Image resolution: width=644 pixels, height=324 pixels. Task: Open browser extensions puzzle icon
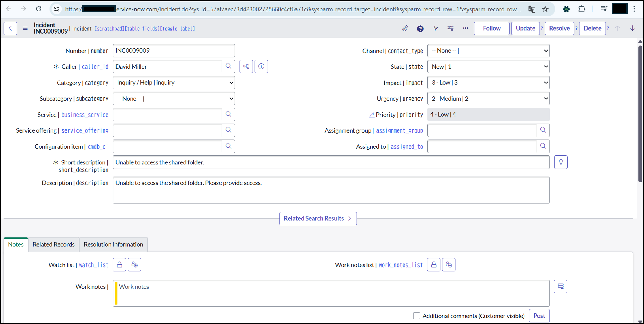point(582,9)
